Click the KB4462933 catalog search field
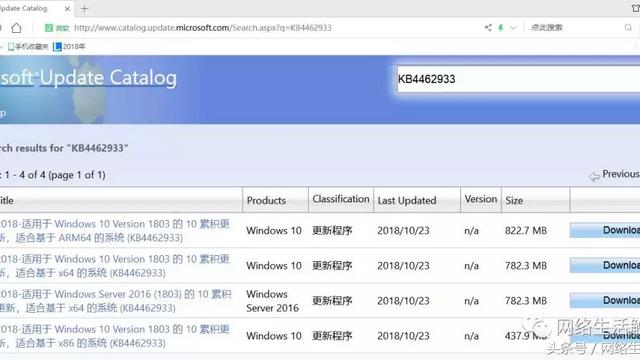 point(518,79)
